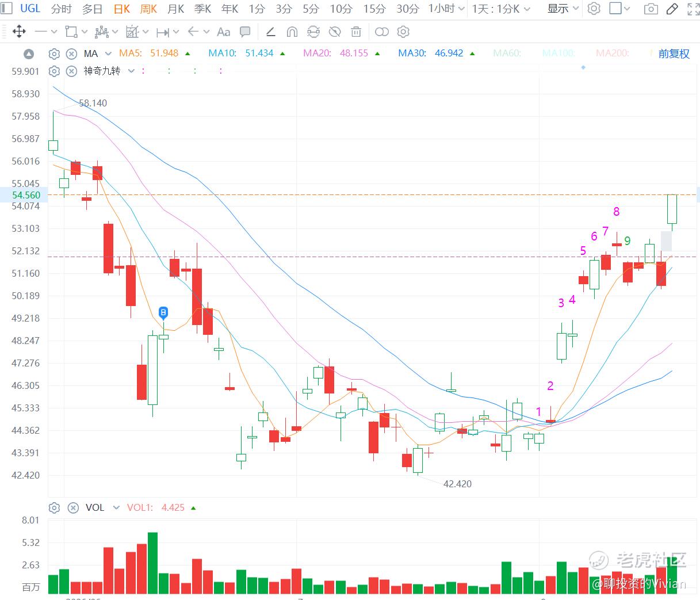Click the 前复权 adjustment link
The image size is (700, 600).
click(674, 53)
